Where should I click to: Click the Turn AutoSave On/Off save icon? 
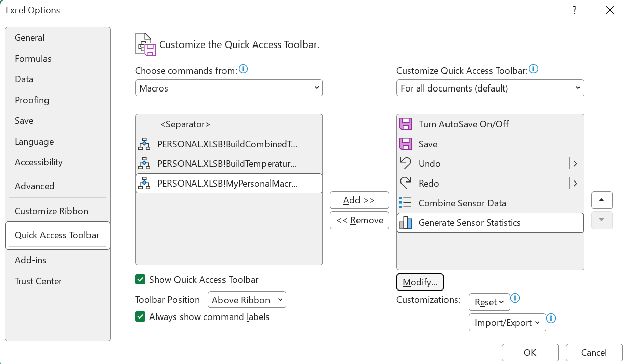(x=405, y=124)
